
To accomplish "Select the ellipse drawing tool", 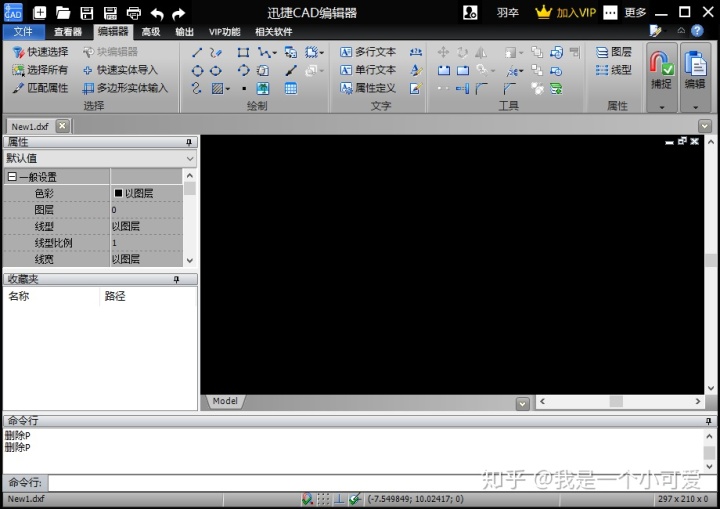I will [x=216, y=71].
